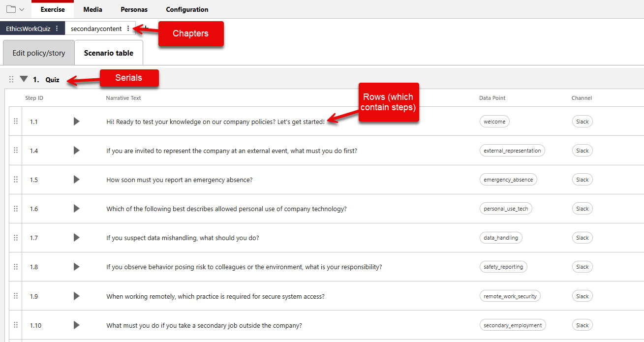Select the secondarycontent chapter
Viewport: 644px width, 342px height.
click(96, 29)
